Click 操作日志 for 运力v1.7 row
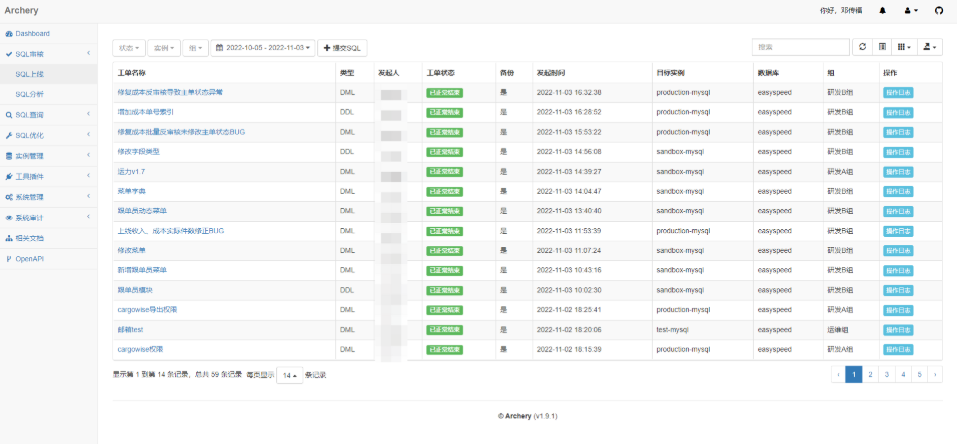 (898, 172)
